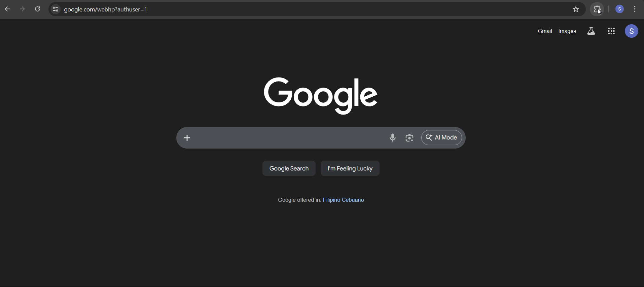Launch AI Mode
The height and width of the screenshot is (287, 644).
[x=441, y=138]
